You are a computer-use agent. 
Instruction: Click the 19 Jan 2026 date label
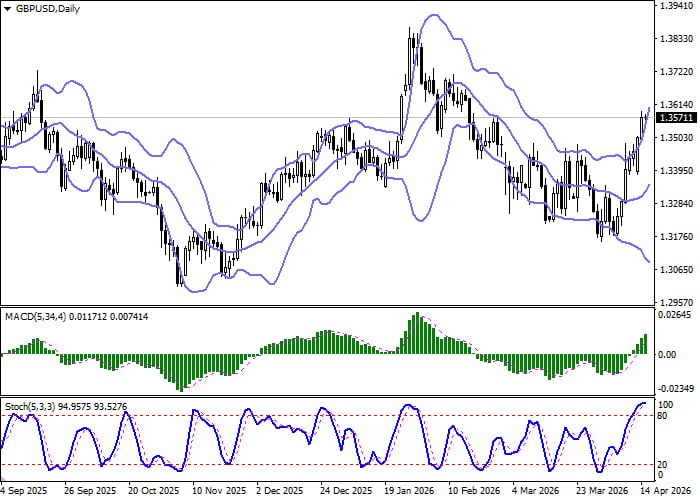point(409,491)
